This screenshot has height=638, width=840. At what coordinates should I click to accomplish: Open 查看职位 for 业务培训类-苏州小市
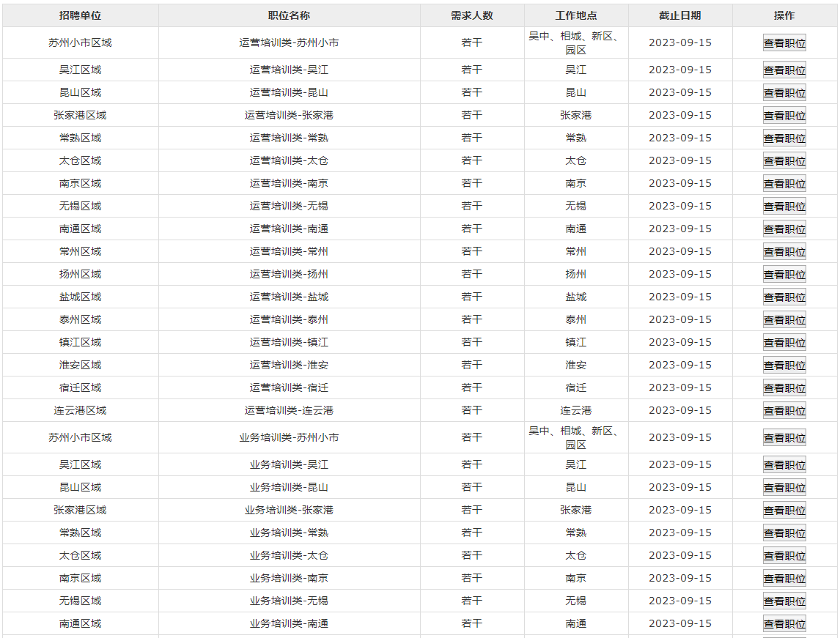784,438
